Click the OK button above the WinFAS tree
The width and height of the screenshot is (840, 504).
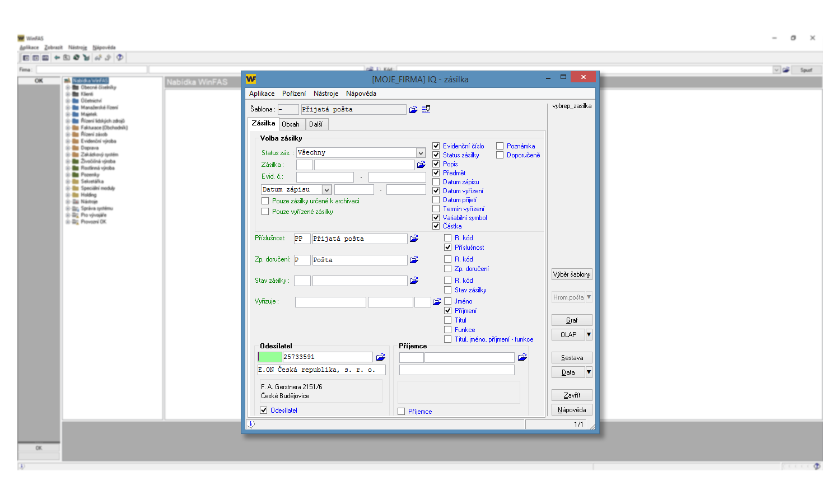click(39, 81)
